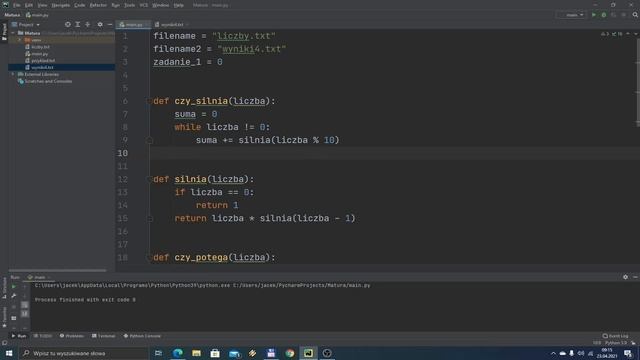The width and height of the screenshot is (640, 360).
Task: Click the project tree horizontal scrollbar
Action: [x=57, y=270]
